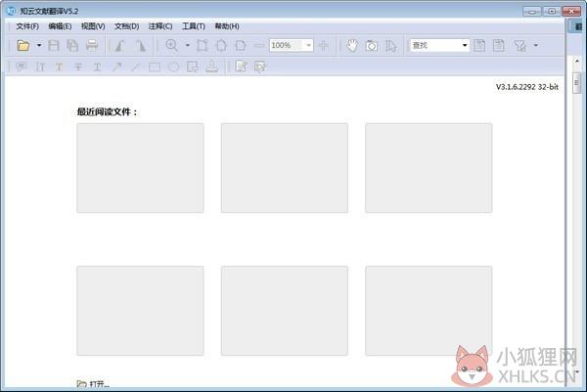587x392 pixels.
Task: Open the 文件(F) menu
Action: coord(27,26)
